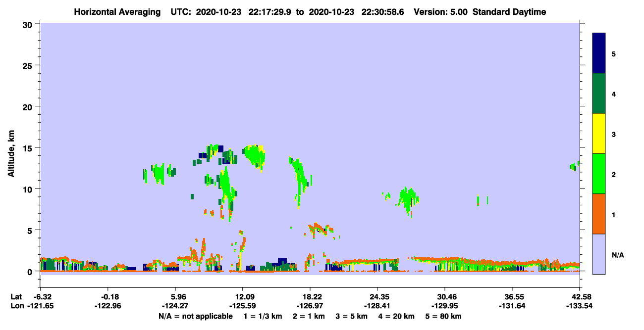The width and height of the screenshot is (644, 330).
Task: Click the longitude value -126.97
Action: click(310, 305)
